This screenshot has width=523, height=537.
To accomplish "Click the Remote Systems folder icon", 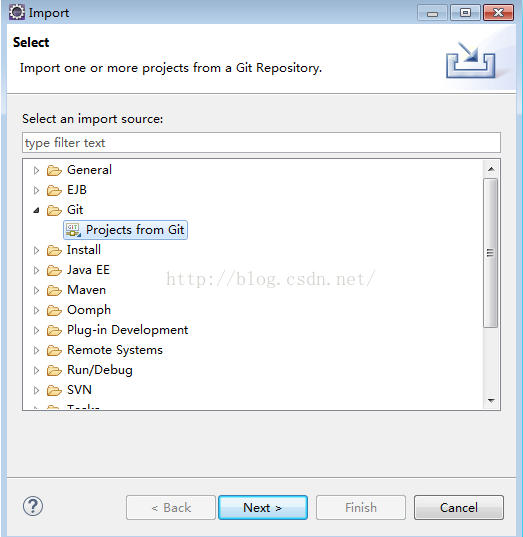I will [54, 350].
